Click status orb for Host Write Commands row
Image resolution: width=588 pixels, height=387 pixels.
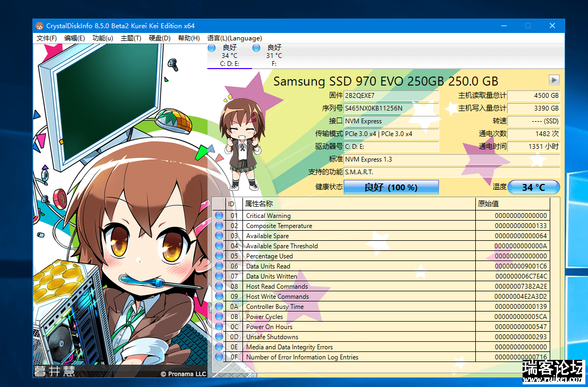(219, 297)
